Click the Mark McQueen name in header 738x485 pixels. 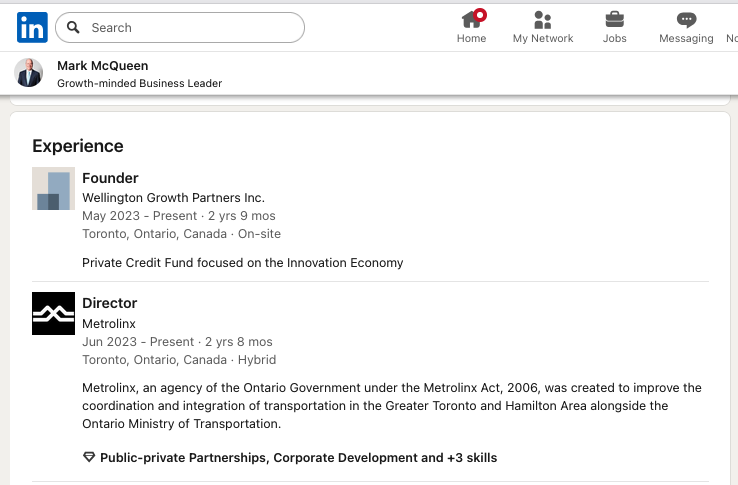click(x=103, y=66)
